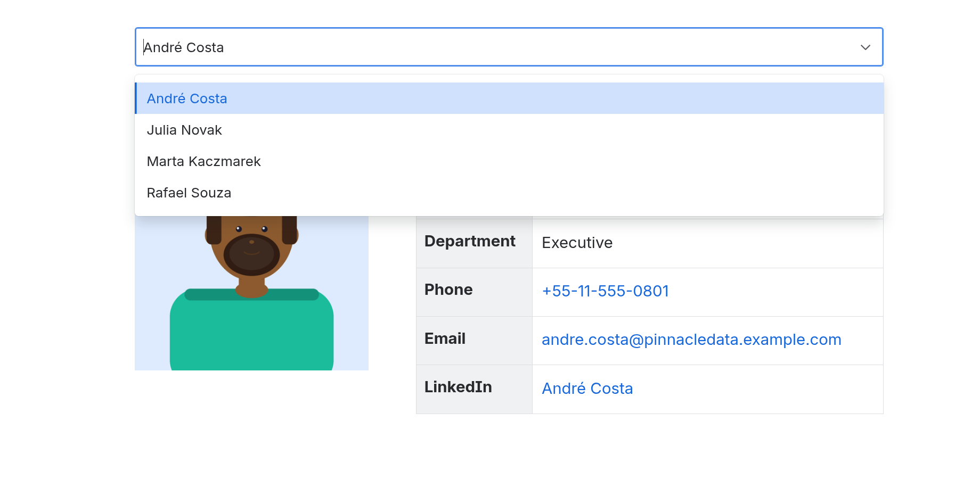Select André Costa in the dropdown list

point(187,98)
